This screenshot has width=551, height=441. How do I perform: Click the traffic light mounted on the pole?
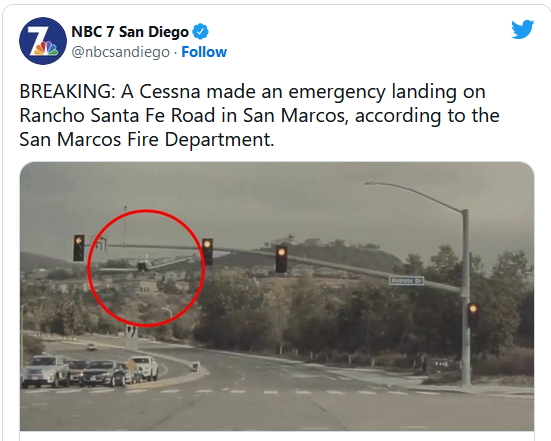click(x=473, y=314)
